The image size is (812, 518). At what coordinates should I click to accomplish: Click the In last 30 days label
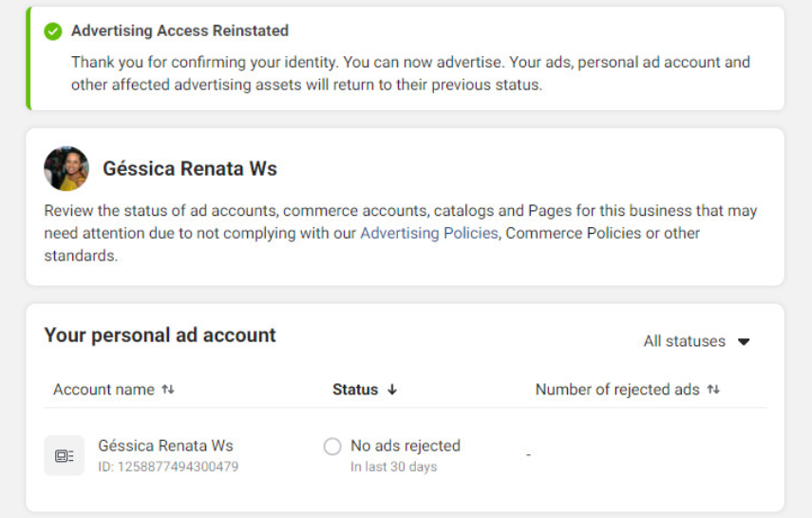point(393,467)
